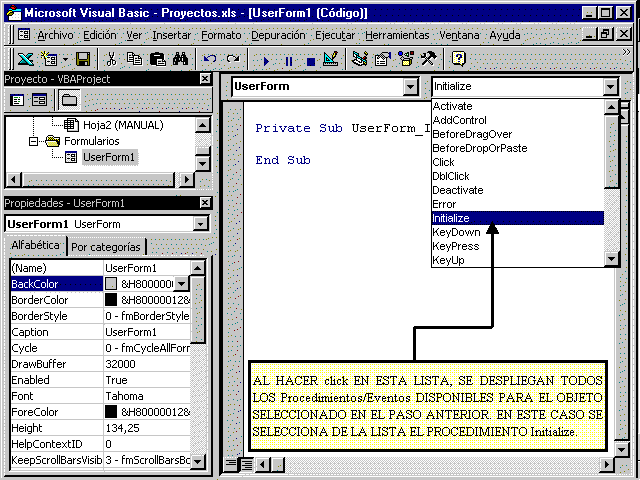Select BeforeDropOrPaste from the event list
The image size is (640, 480).
(x=518, y=148)
